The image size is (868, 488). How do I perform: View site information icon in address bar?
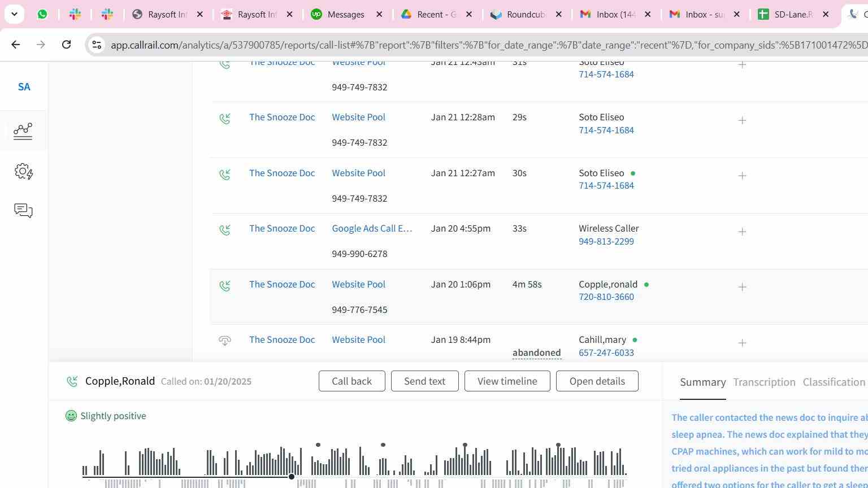(x=97, y=45)
